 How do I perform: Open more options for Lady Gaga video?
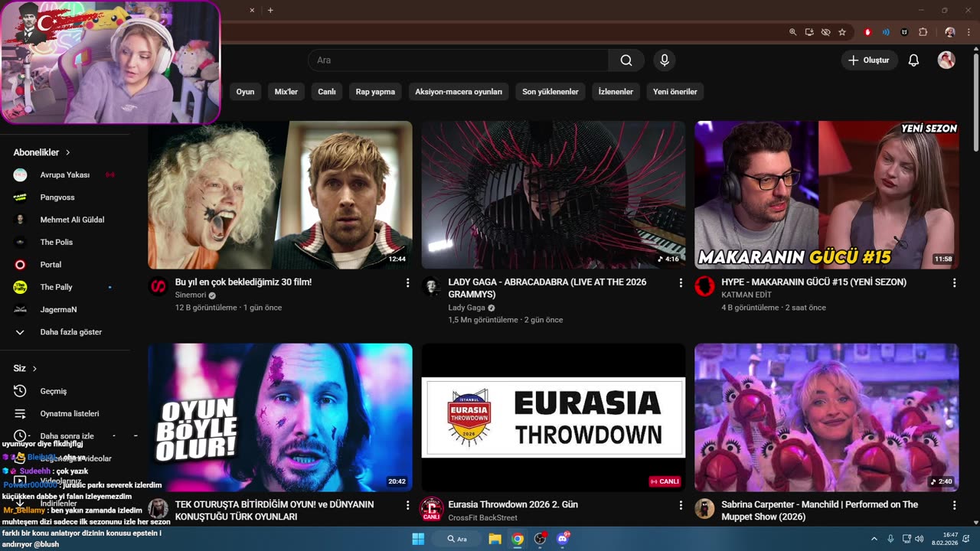click(x=681, y=283)
